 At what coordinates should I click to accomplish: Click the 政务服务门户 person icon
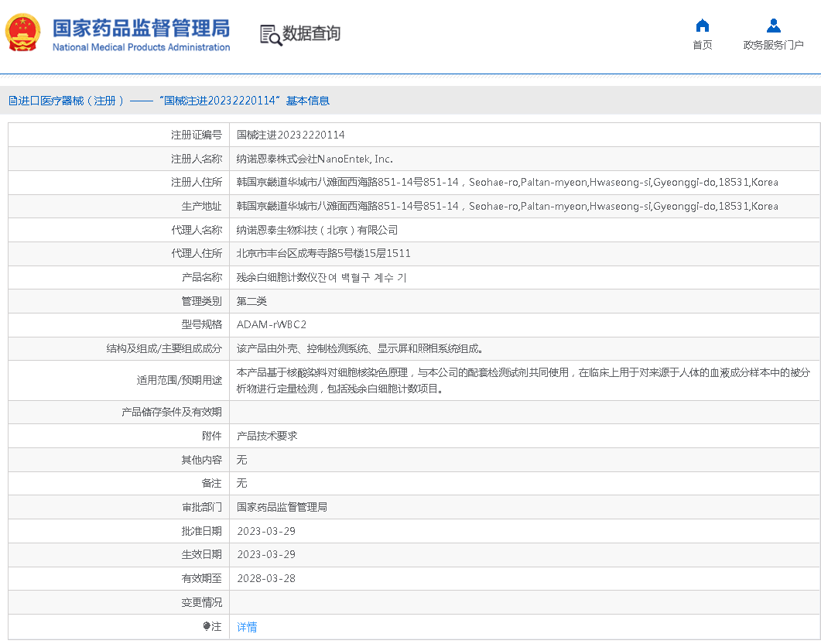tap(773, 26)
